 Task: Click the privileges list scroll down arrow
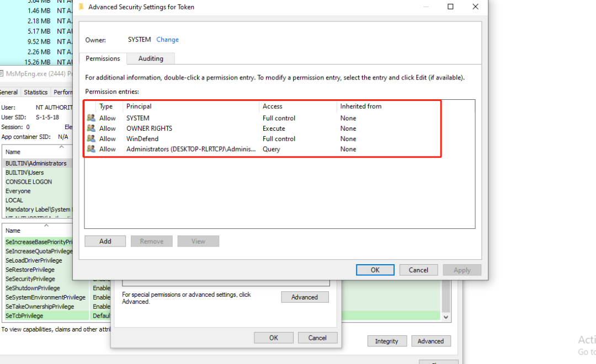pyautogui.click(x=446, y=317)
